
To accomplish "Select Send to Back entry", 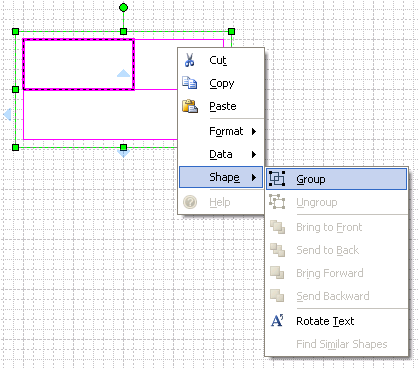I will [x=337, y=250].
